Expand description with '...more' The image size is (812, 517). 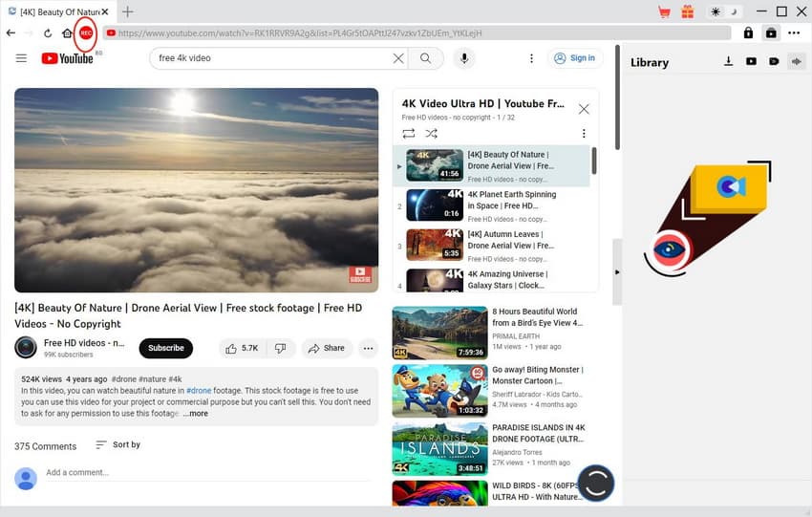[x=196, y=414]
